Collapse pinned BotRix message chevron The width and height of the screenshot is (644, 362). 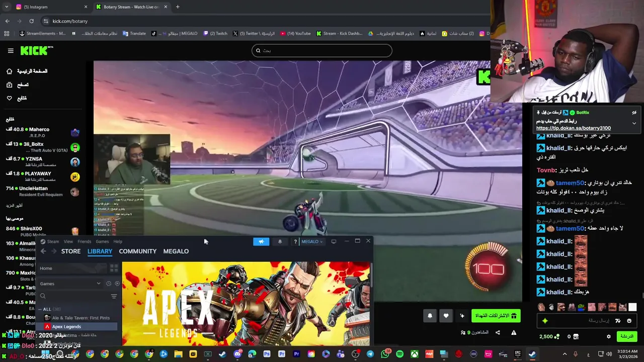(x=634, y=123)
